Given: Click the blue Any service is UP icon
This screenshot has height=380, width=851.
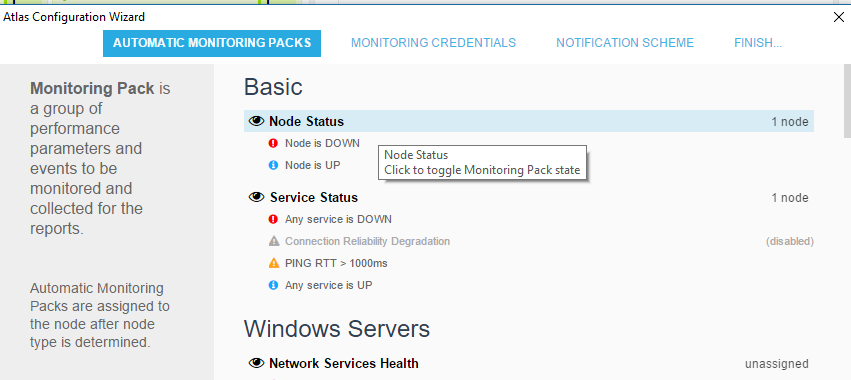Looking at the screenshot, I should (x=274, y=285).
